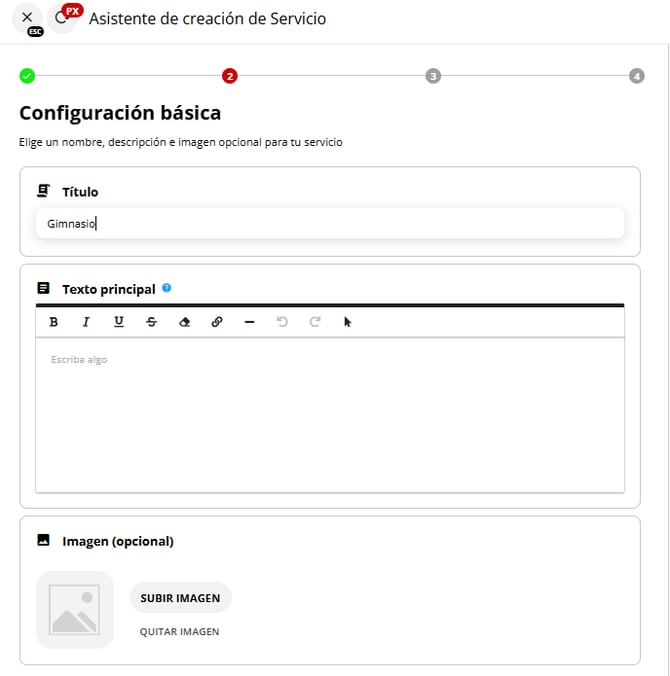Screen dimensions: 670x676
Task: Toggle strikethrough formatting in the editor
Action: point(151,322)
